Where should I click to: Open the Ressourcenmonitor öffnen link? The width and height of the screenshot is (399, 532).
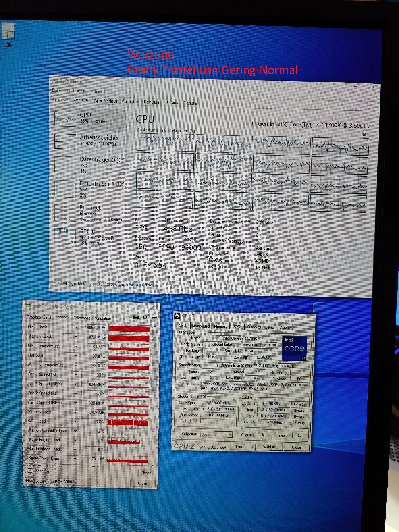129,284
